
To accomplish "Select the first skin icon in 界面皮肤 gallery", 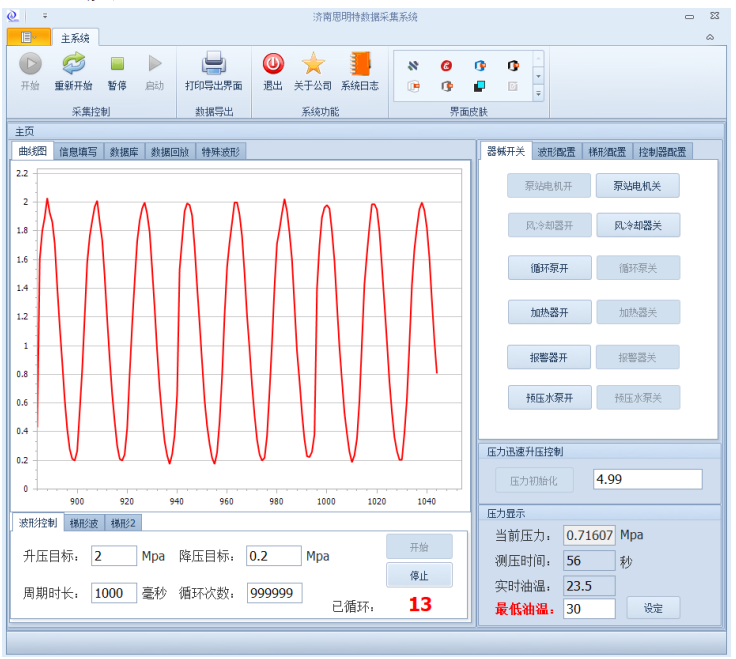I will tap(413, 66).
